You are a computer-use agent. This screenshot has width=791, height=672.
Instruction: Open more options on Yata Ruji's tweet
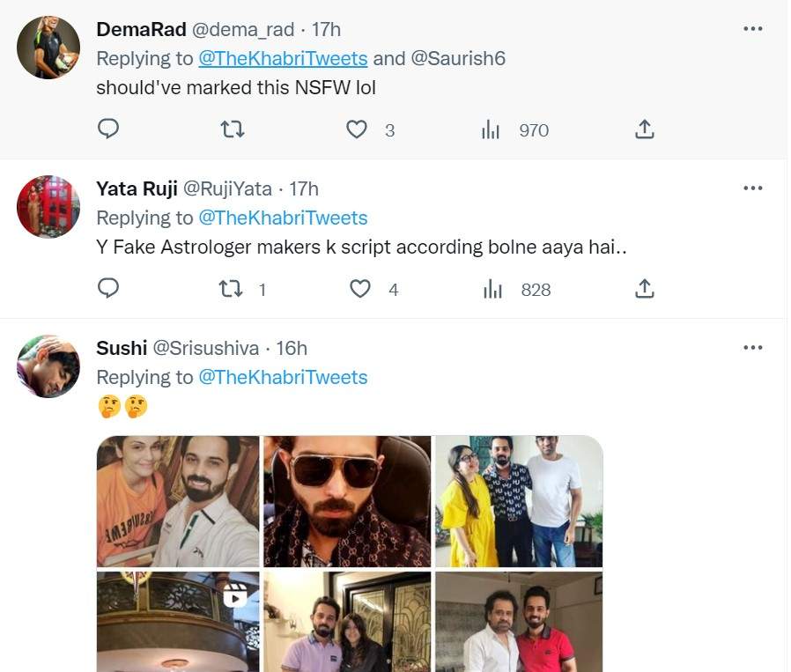coord(752,188)
